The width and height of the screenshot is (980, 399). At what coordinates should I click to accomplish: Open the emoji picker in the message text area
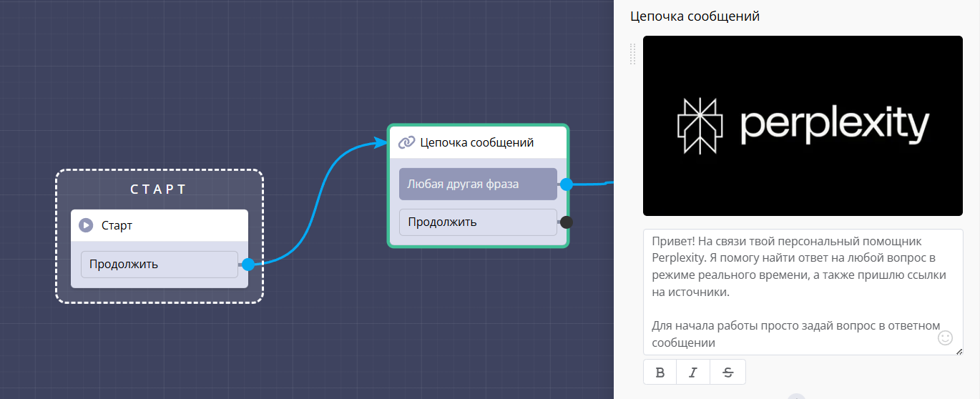(x=945, y=338)
